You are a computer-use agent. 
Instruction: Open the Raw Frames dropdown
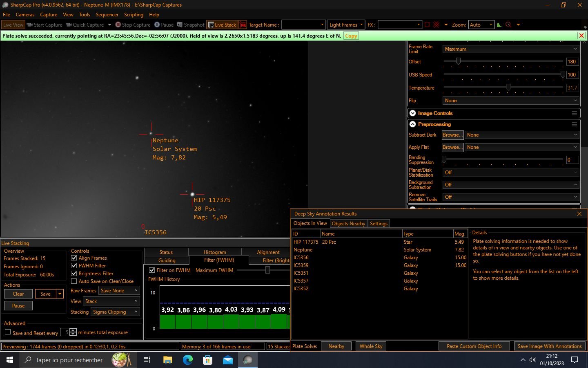[119, 290]
